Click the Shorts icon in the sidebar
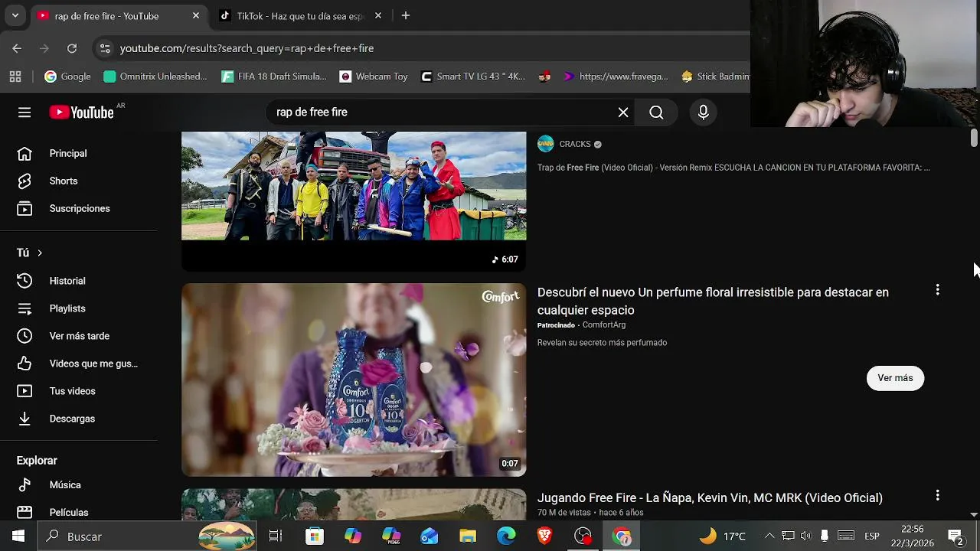Image resolution: width=980 pixels, height=551 pixels. pos(24,181)
